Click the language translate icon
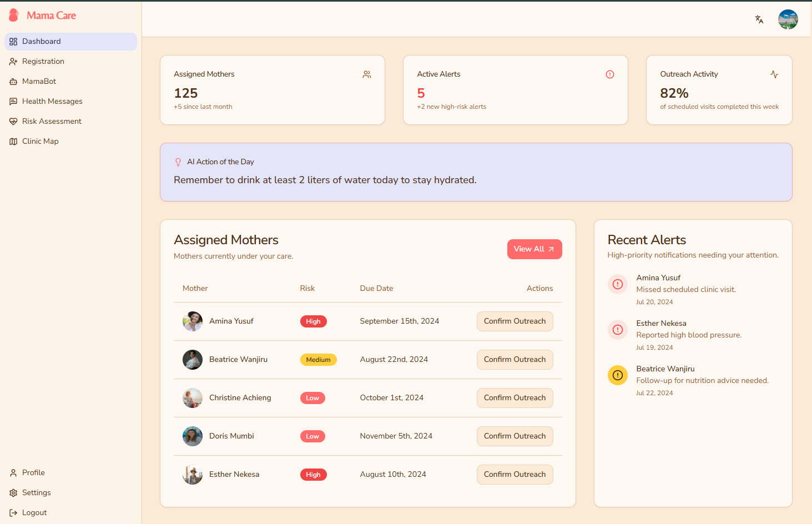 click(759, 19)
